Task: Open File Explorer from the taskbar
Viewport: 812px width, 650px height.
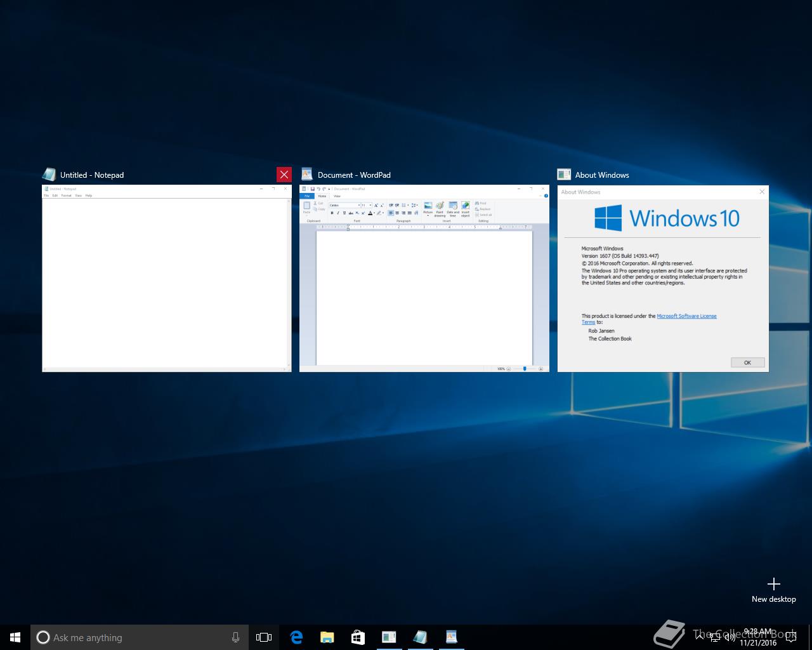Action: pyautogui.click(x=327, y=637)
